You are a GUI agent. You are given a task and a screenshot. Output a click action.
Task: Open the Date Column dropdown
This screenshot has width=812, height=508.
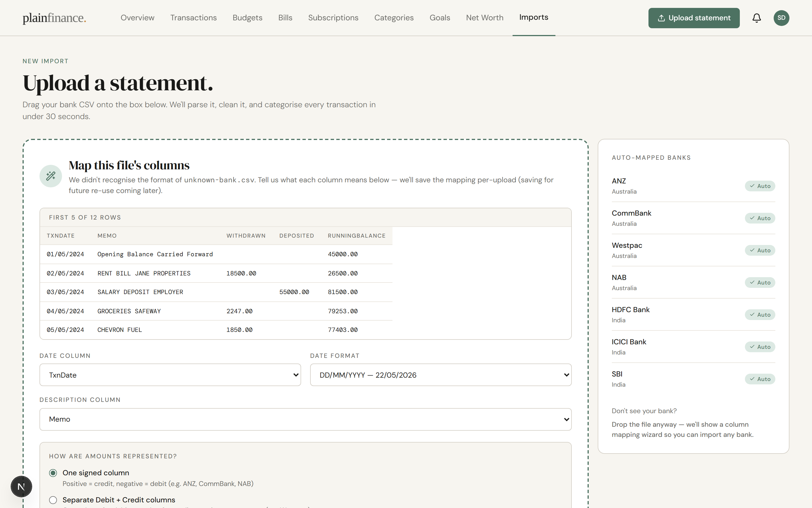pyautogui.click(x=170, y=375)
